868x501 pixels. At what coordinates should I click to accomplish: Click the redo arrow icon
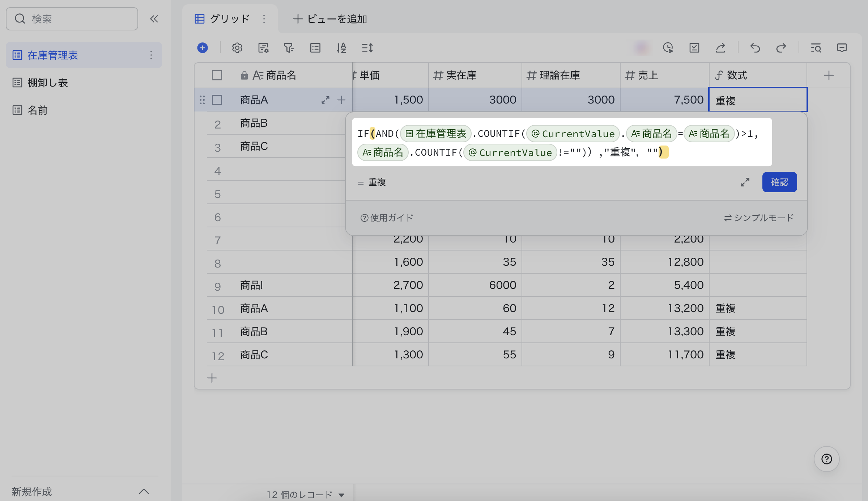[781, 48]
